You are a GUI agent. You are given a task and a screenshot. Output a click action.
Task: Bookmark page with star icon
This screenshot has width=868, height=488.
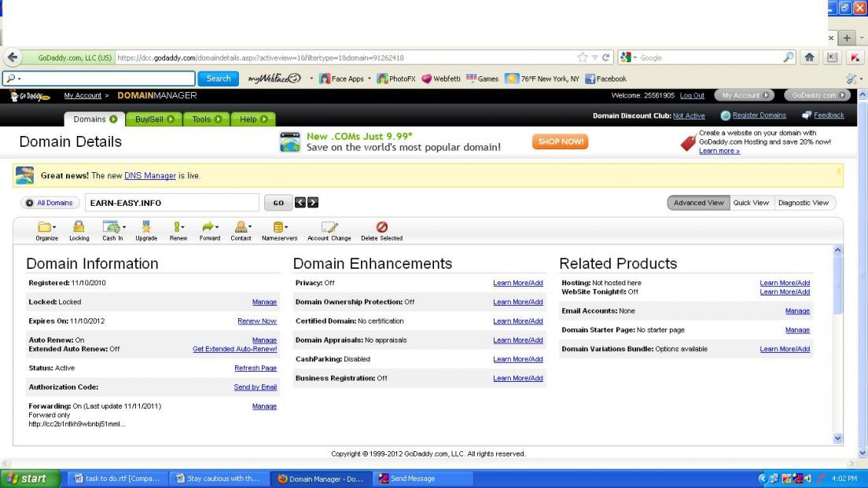(583, 57)
